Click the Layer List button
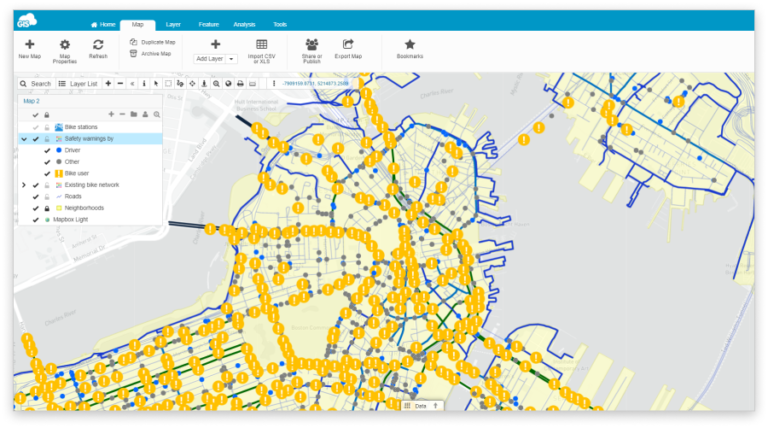 pos(78,84)
